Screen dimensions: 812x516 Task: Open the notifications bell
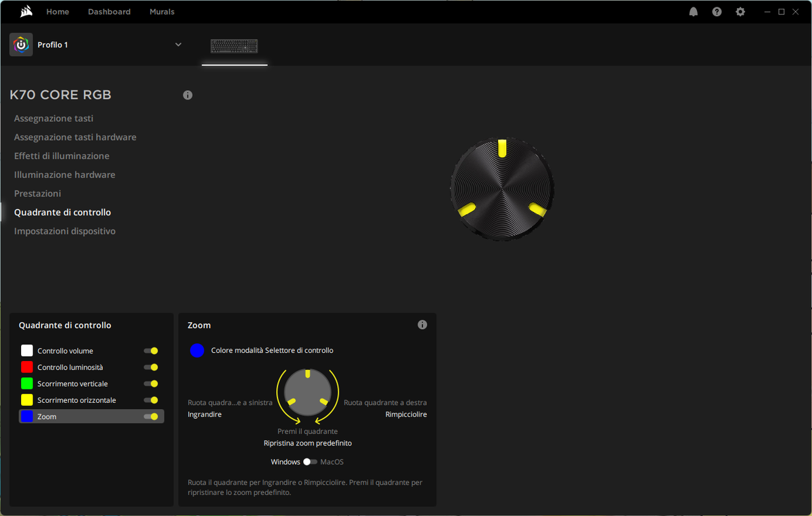coord(694,12)
